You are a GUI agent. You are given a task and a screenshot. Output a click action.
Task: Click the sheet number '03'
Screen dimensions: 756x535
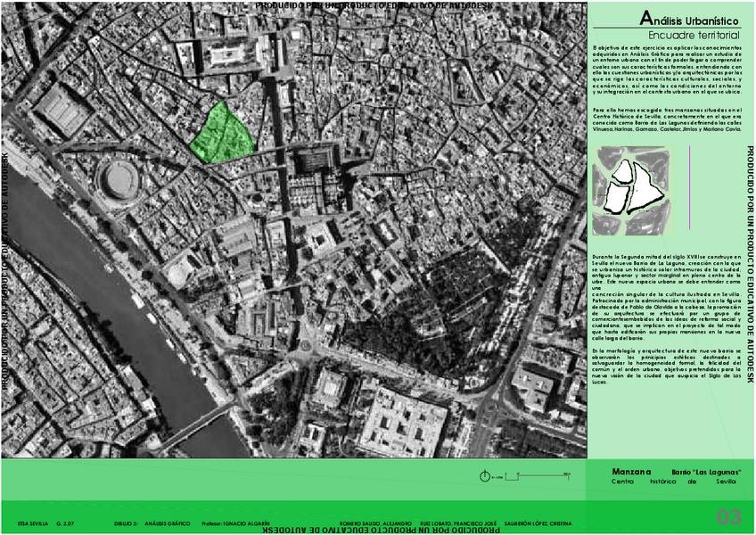click(x=728, y=516)
